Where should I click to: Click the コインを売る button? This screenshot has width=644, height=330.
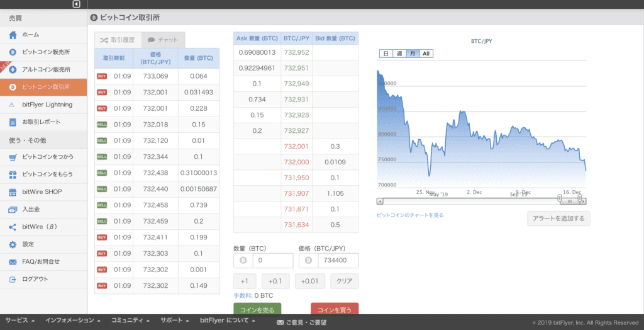257,309
